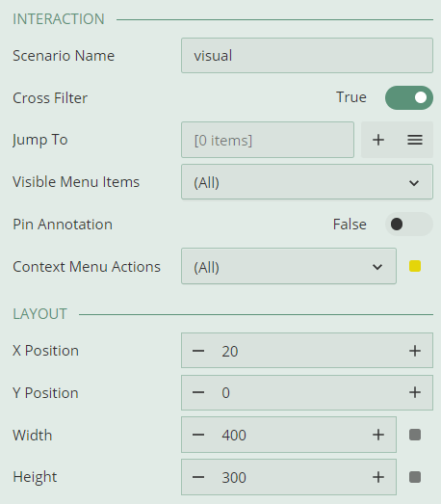Viewport: 441px width, 504px height.
Task: Click the plus icon for Width
Action: click(x=378, y=435)
